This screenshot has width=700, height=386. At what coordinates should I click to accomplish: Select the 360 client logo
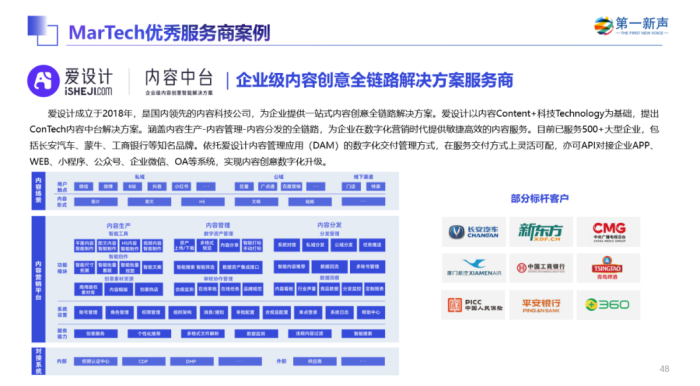(608, 305)
